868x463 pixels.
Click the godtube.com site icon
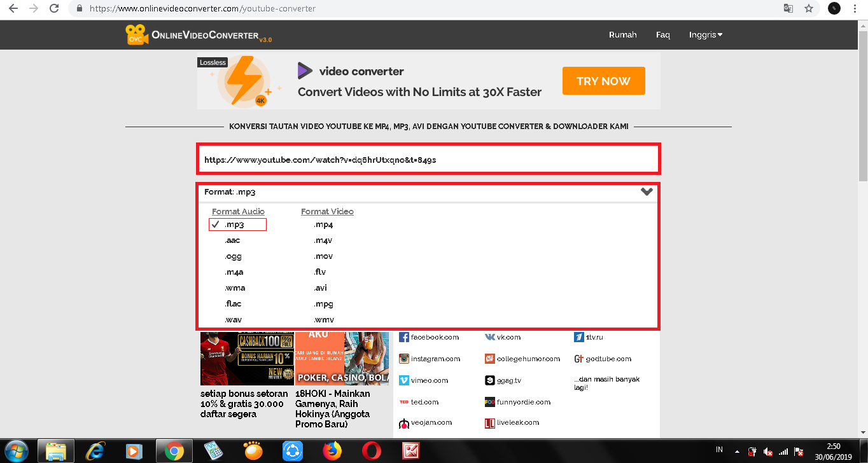[x=579, y=359]
